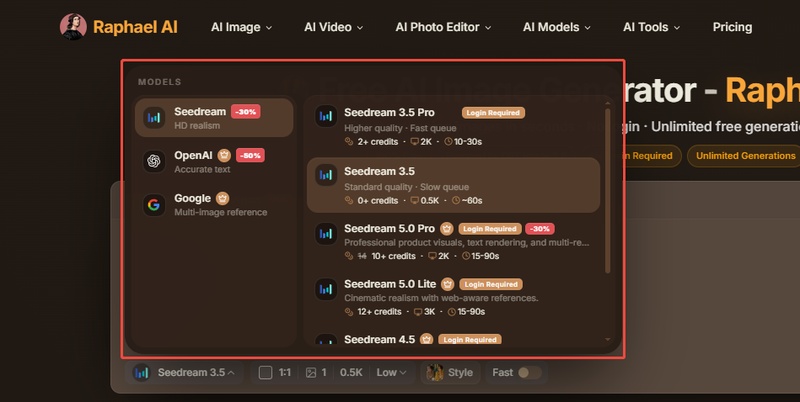Click the Seedream 3.5 Pro model icon
The image size is (800, 402).
tap(326, 116)
